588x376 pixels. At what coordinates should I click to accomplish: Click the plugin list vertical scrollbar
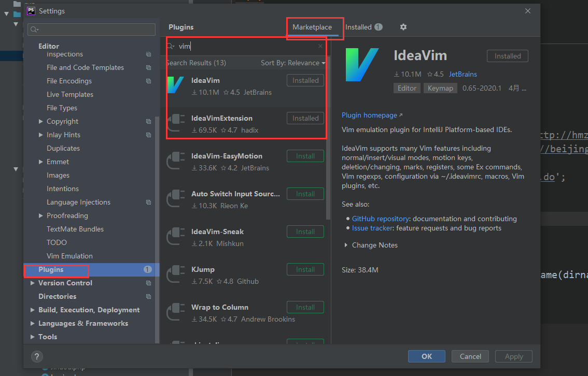329,139
